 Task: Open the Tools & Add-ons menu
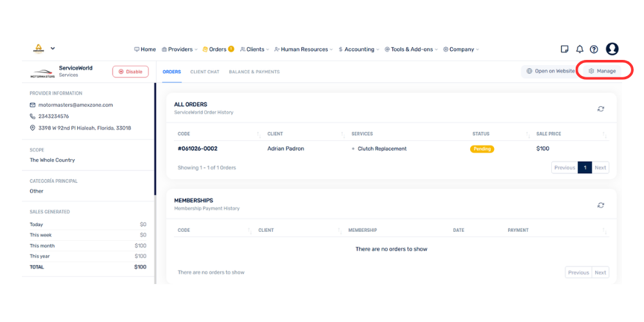411,50
